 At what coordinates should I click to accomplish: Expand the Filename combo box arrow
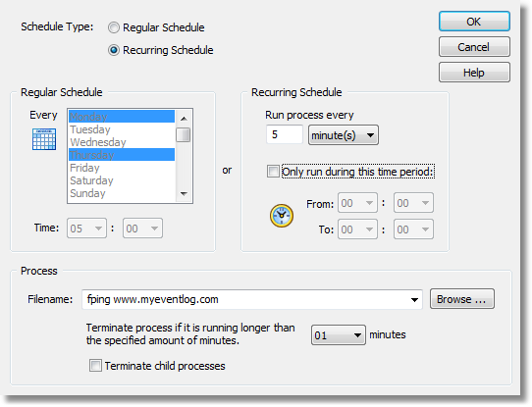click(414, 299)
